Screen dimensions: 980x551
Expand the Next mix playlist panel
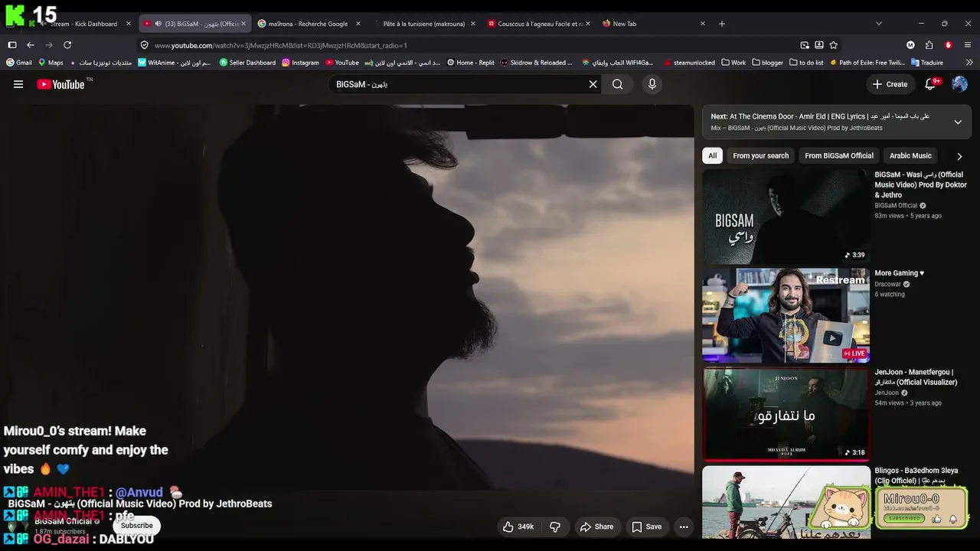click(x=958, y=122)
